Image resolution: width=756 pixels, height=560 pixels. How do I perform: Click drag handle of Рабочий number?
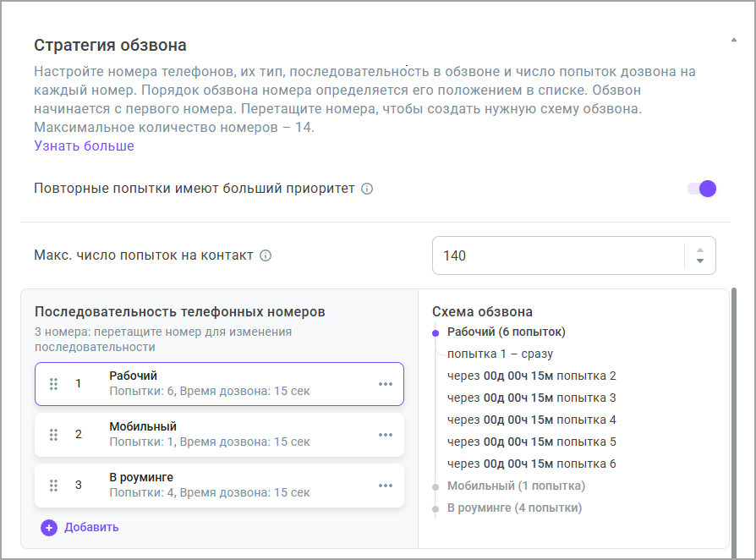(x=53, y=384)
